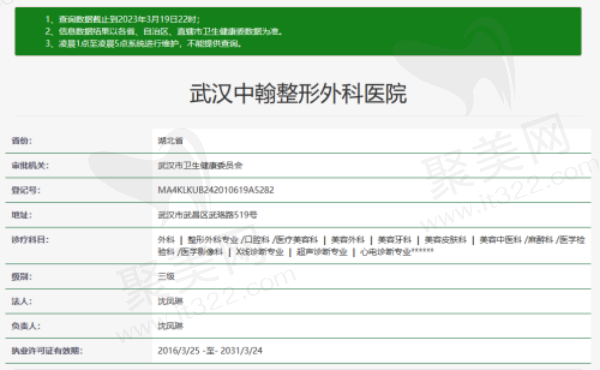Click 美容皮肤科 in the department list
Screen dimensions: 600x370
pyautogui.click(x=445, y=240)
